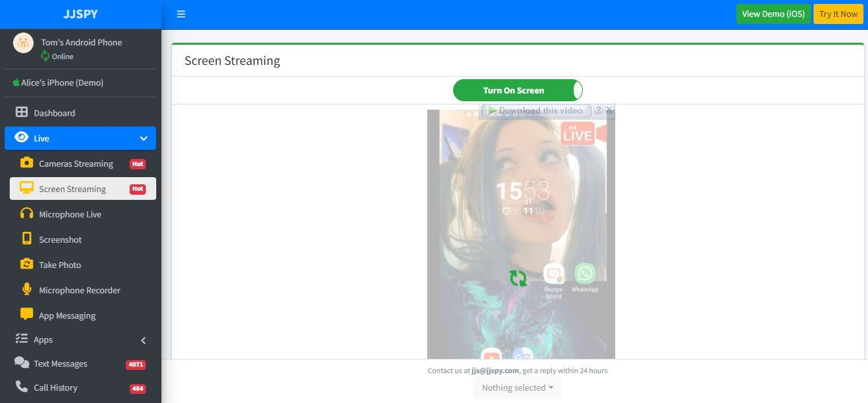Click the jjs@jjspy.com email link

pyautogui.click(x=495, y=371)
